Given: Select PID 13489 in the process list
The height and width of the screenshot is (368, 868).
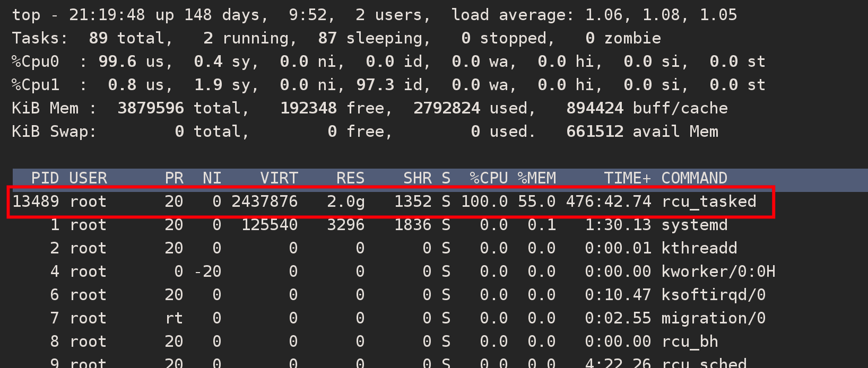Looking at the screenshot, I should (36, 201).
